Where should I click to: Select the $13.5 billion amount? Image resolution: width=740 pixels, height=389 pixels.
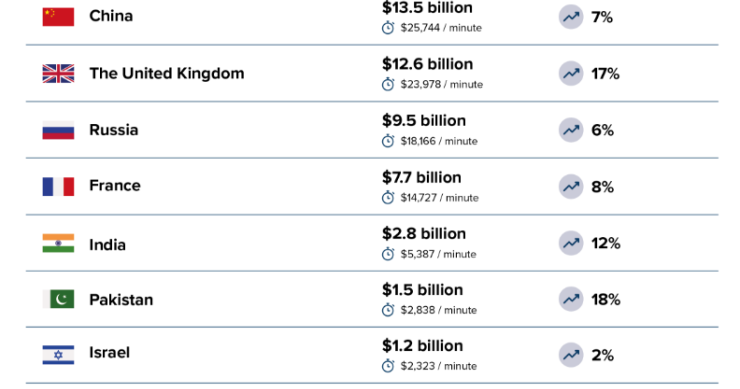click(427, 8)
